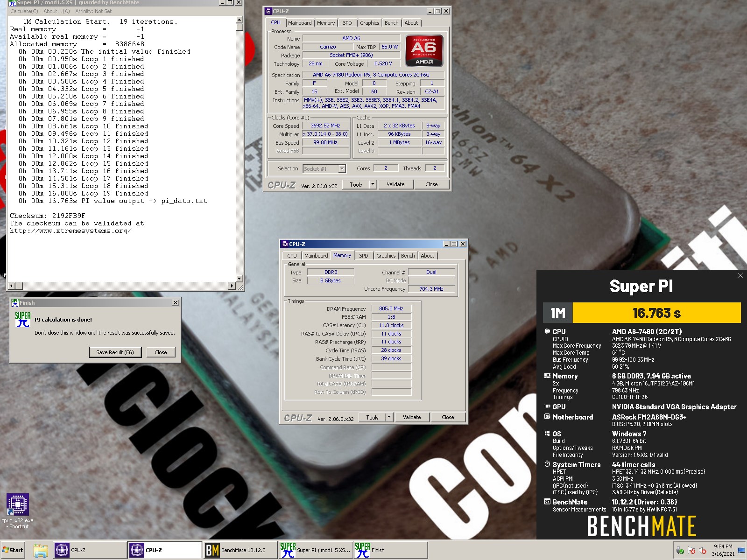Image resolution: width=747 pixels, height=560 pixels.
Task: Switch to first CPU-Z taskbar window
Action: click(x=89, y=550)
